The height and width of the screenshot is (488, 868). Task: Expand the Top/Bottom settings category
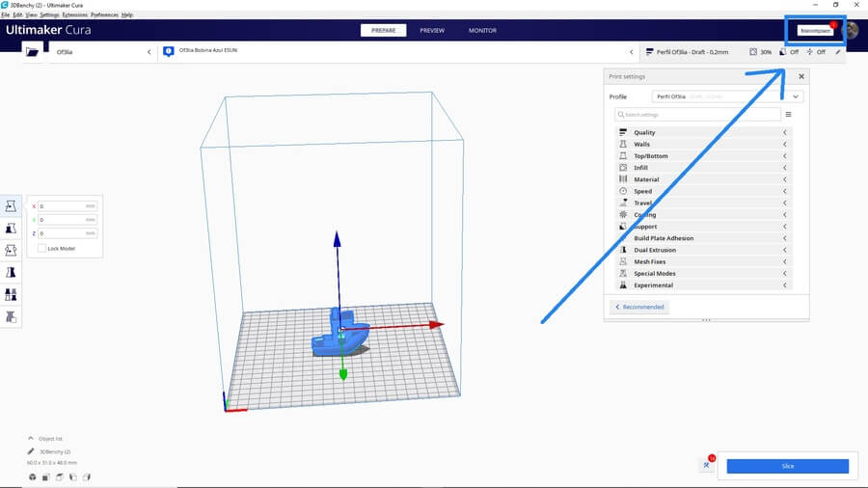click(704, 156)
